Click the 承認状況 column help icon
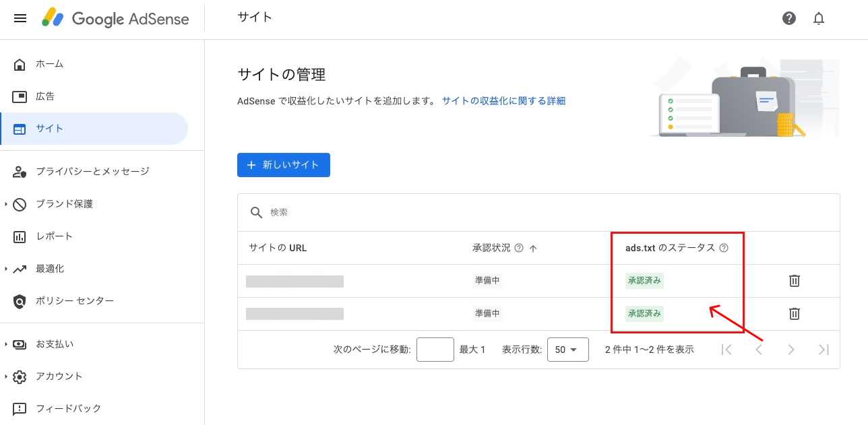This screenshot has width=868, height=425. [x=519, y=248]
